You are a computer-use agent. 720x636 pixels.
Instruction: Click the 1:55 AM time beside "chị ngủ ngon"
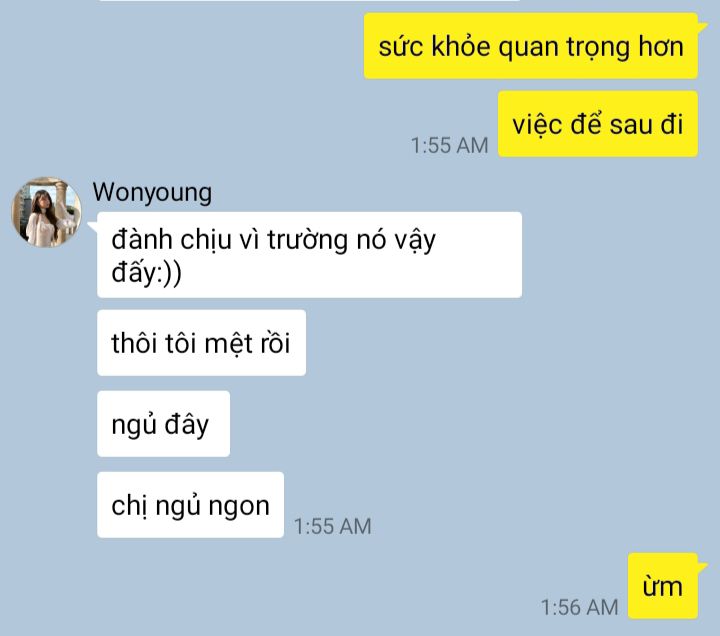click(x=333, y=526)
